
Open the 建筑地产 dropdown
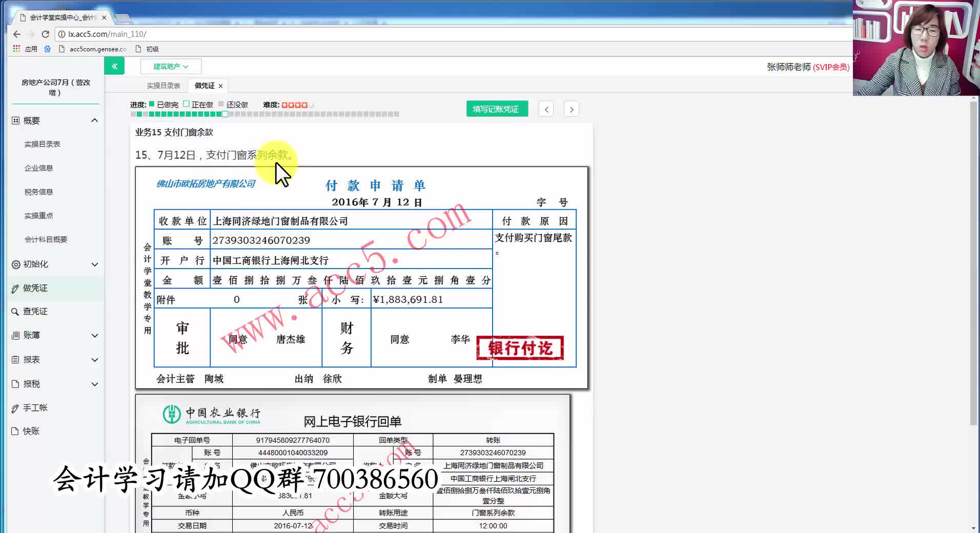[x=171, y=66]
